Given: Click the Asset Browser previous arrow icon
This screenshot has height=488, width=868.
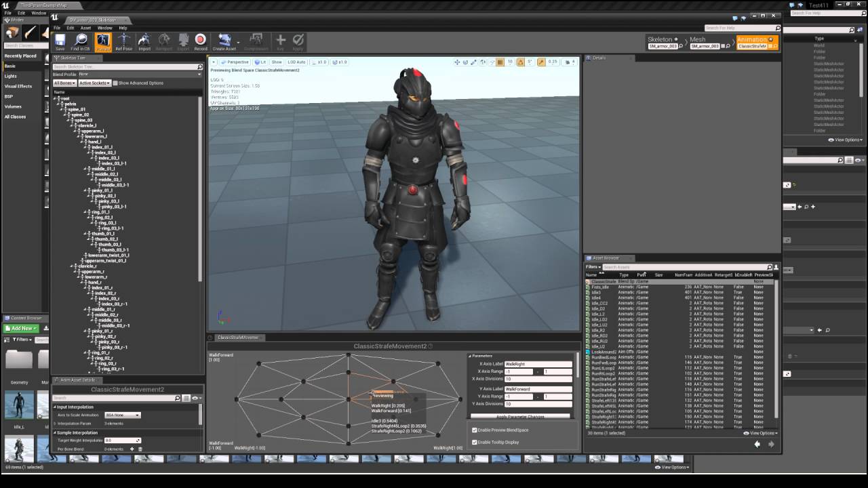Looking at the screenshot, I should point(757,444).
